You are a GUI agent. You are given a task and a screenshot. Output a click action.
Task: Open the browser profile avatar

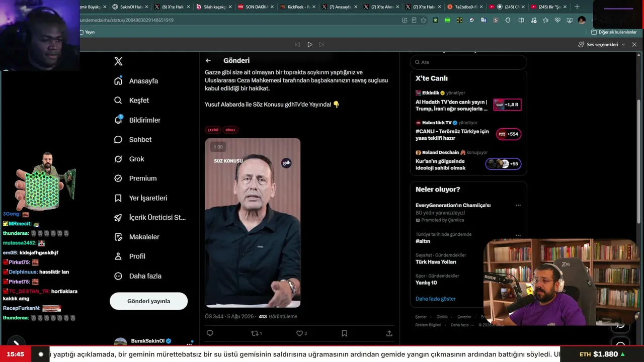coord(582,20)
